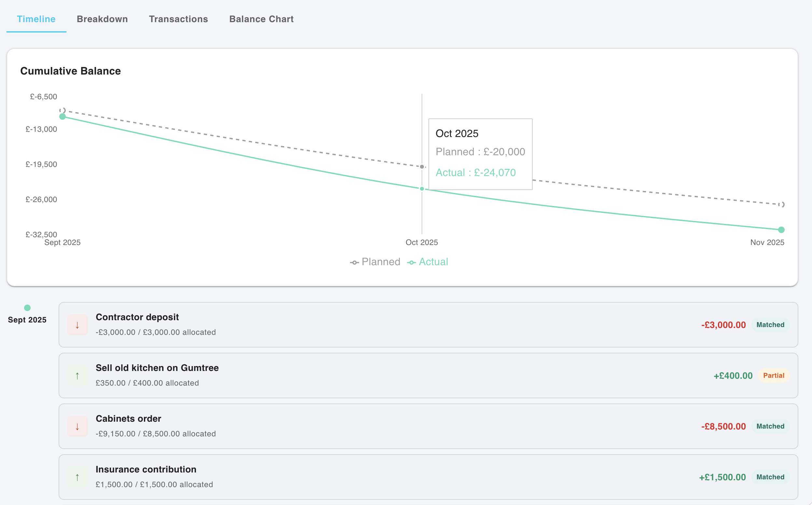
Task: Click the Sept 2025 x-axis label
Action: coord(63,242)
